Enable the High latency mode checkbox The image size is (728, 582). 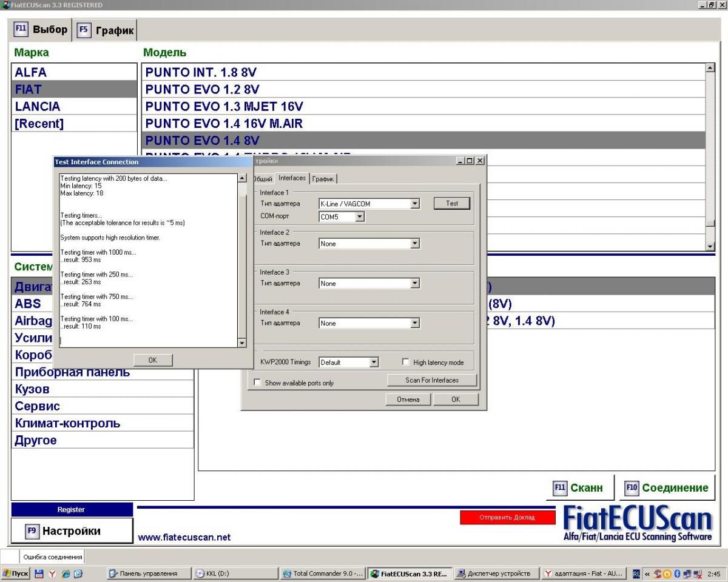tap(406, 363)
